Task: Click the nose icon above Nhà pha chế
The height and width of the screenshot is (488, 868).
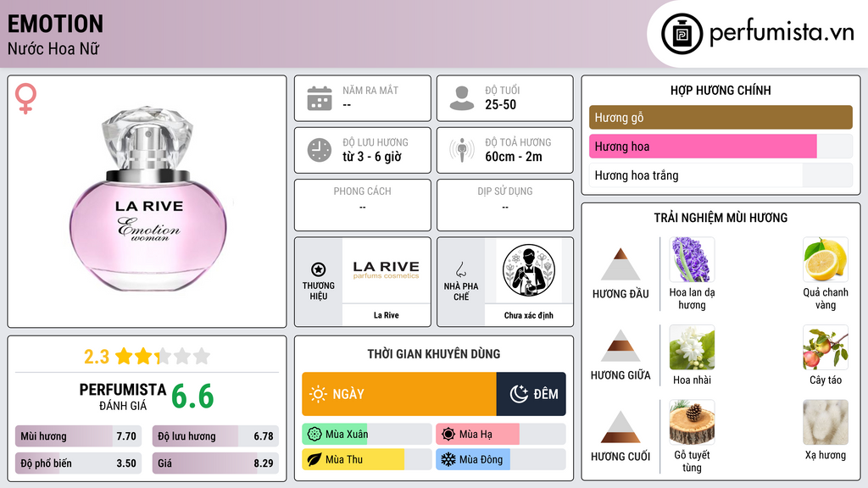Action: click(x=460, y=269)
